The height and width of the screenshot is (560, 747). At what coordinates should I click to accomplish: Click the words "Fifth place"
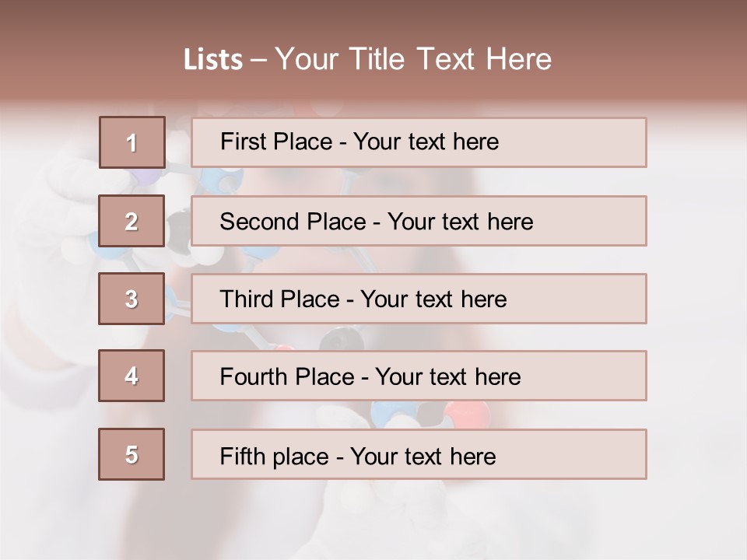(x=275, y=457)
